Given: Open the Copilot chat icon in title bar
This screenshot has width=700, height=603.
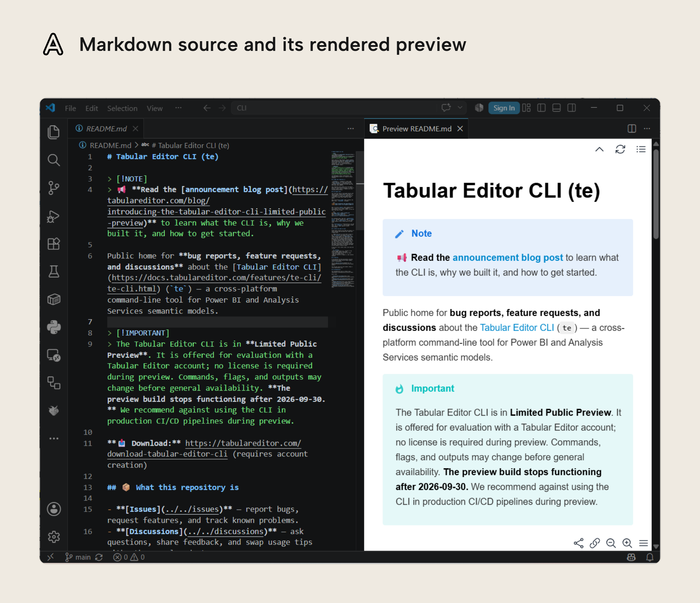Looking at the screenshot, I should pyautogui.click(x=446, y=108).
